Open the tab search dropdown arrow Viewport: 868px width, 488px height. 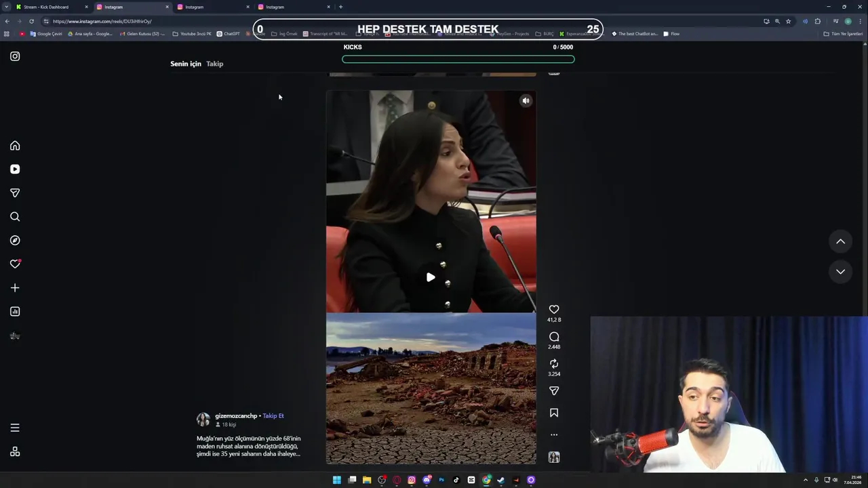[x=6, y=7]
